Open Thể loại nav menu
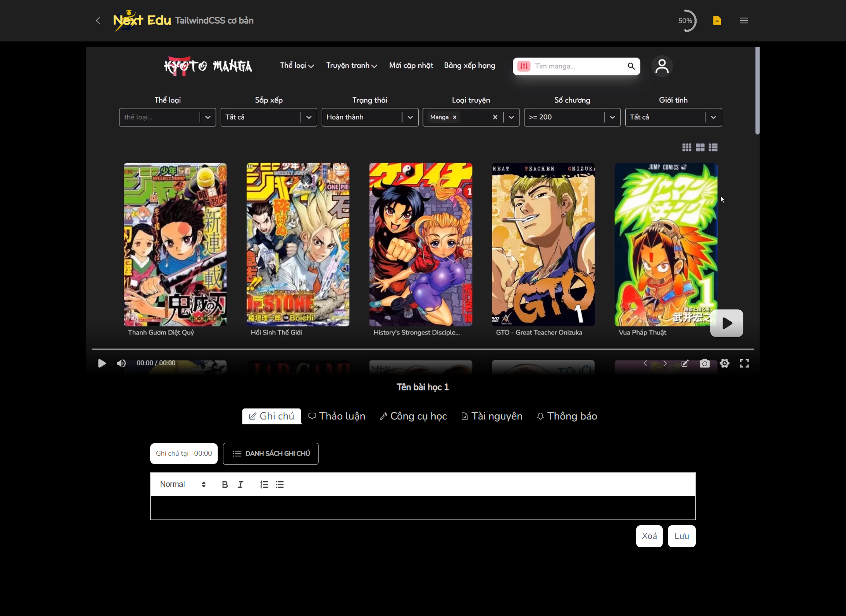Screen dimensions: 846x616 coord(297,65)
